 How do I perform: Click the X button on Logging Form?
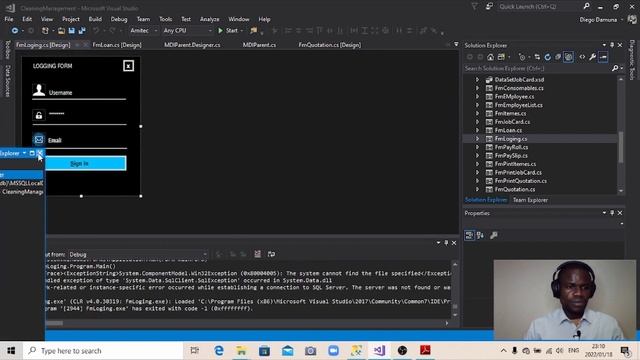128,66
